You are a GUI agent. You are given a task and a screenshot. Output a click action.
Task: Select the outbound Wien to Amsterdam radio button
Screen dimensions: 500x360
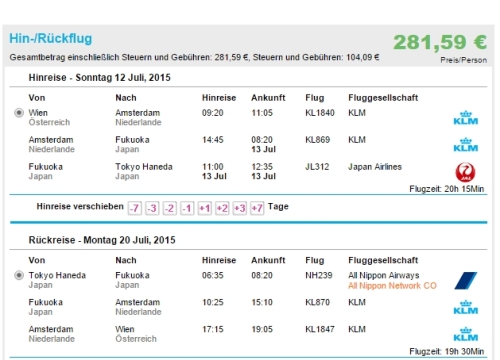click(x=19, y=113)
